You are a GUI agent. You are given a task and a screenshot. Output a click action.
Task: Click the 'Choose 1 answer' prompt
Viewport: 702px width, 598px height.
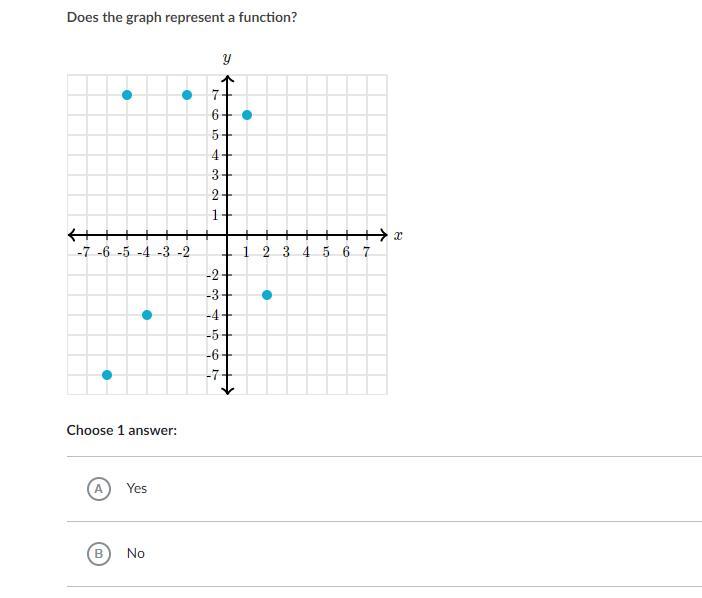pyautogui.click(x=122, y=430)
